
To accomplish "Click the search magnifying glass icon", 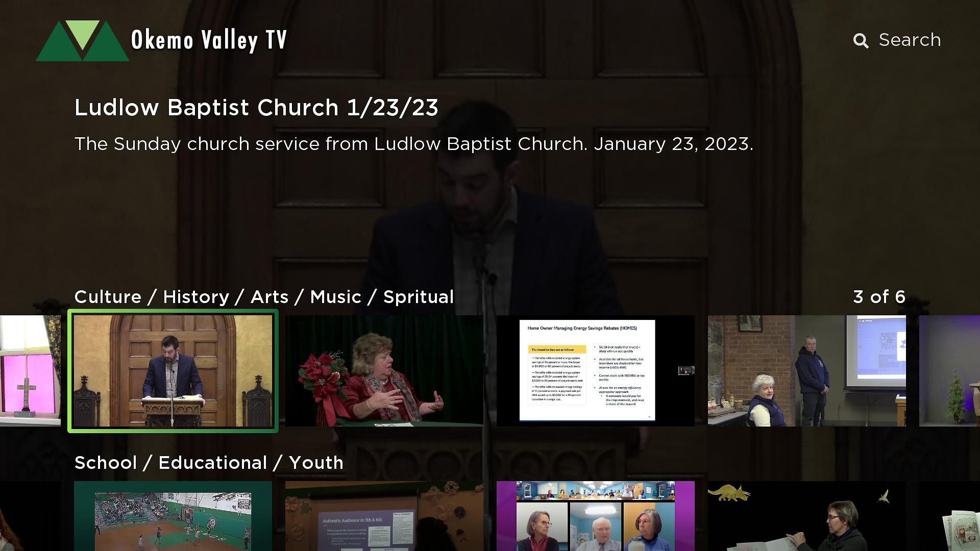I will [861, 41].
